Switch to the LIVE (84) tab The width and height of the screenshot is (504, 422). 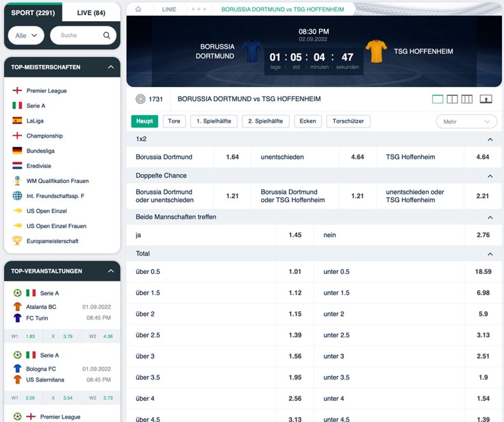coord(91,13)
